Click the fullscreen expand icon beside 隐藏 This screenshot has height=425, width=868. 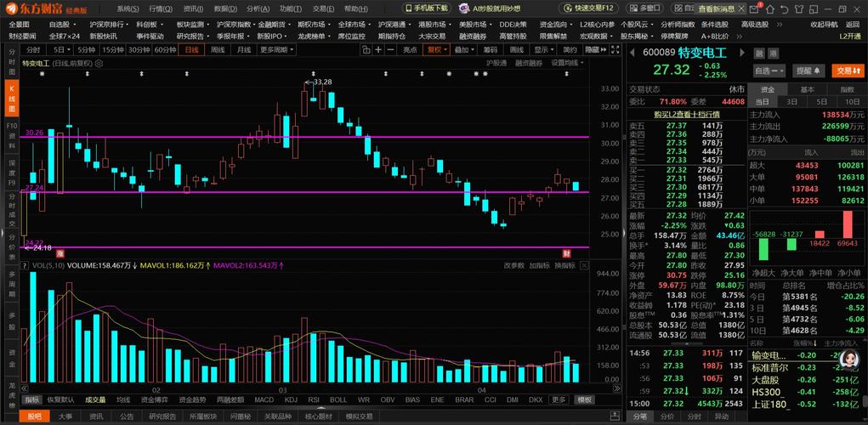[613, 50]
